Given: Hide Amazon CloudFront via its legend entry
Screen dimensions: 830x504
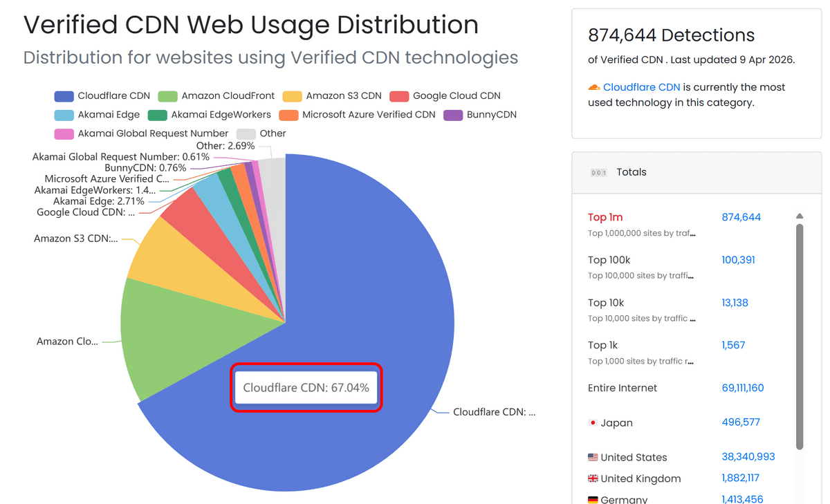Looking at the screenshot, I should click(x=216, y=96).
